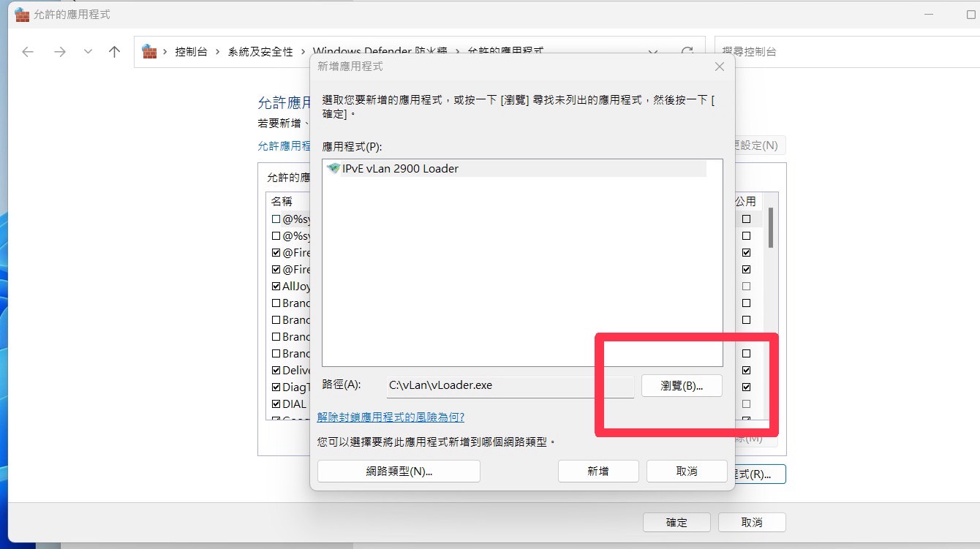Screen dimensions: 980x549
Task: Click 取消 at the bottom of main window
Action: coord(752,523)
